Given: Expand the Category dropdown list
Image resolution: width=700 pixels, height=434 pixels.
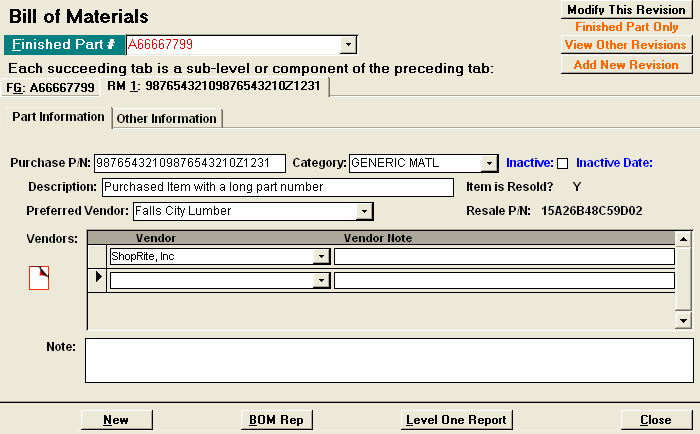Looking at the screenshot, I should [x=488, y=163].
